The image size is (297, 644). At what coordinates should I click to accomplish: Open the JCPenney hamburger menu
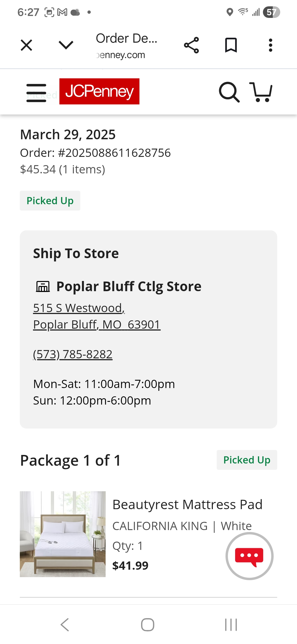tap(36, 93)
